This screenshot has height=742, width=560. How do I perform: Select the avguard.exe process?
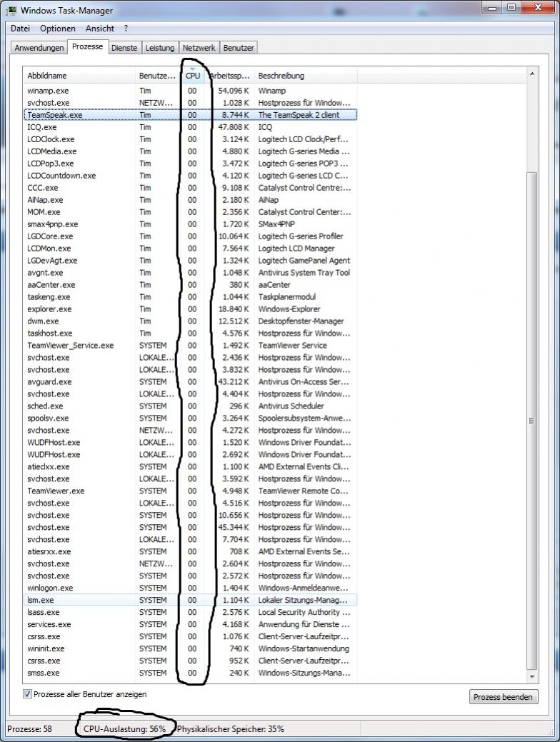click(x=190, y=382)
